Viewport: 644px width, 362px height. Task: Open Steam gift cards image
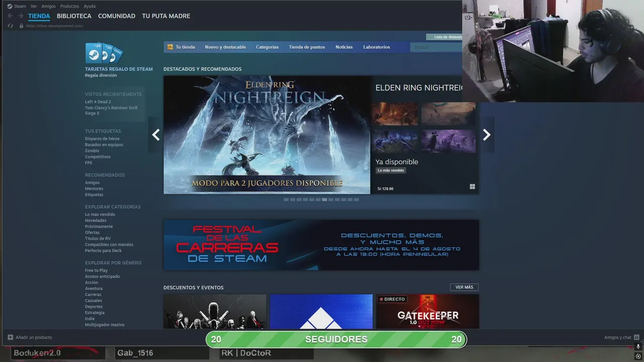tap(104, 53)
